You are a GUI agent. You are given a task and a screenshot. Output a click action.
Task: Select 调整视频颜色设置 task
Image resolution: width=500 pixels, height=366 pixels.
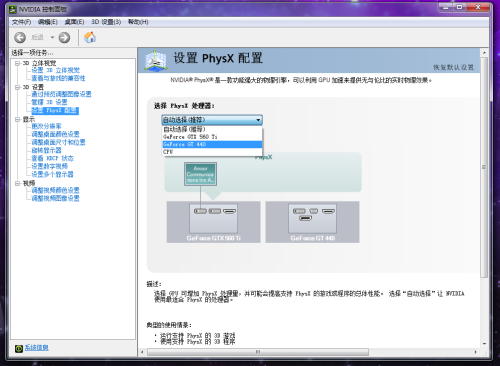pos(55,190)
